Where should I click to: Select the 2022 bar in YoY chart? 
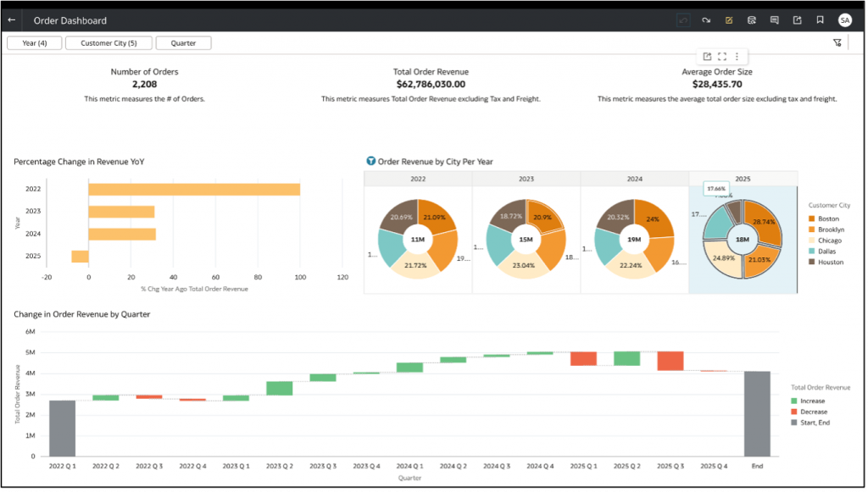pyautogui.click(x=194, y=190)
